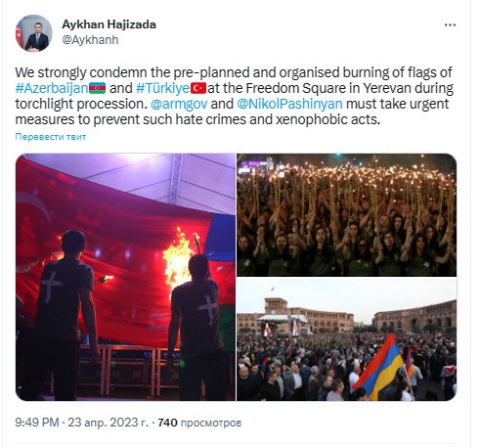Click the Azerbaijan flag emoji
The image size is (480, 448).
tap(97, 88)
